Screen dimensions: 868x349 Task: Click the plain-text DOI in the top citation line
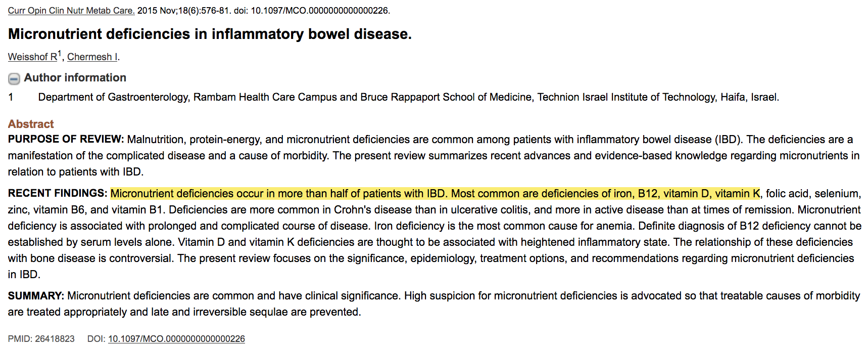[x=320, y=11]
